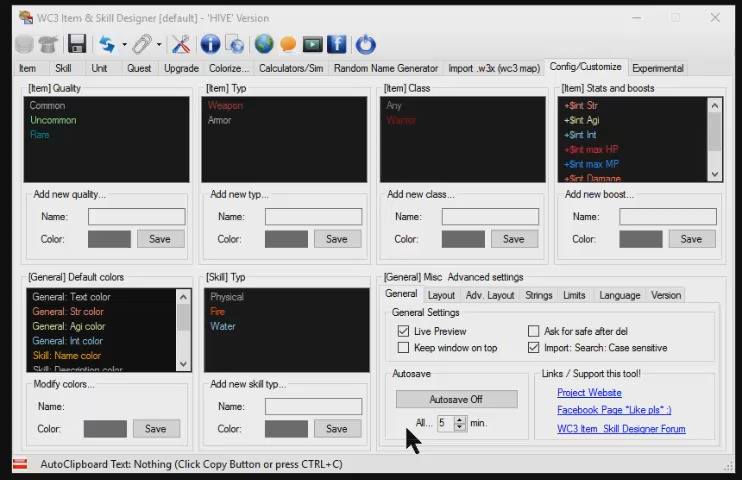Click the green video player icon
This screenshot has width=742, height=480.
click(x=312, y=44)
